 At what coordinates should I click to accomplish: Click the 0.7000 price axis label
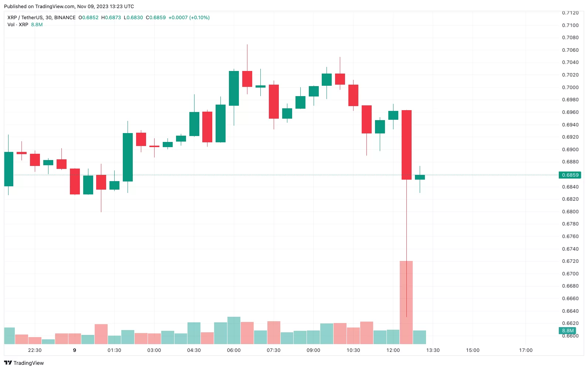(570, 88)
